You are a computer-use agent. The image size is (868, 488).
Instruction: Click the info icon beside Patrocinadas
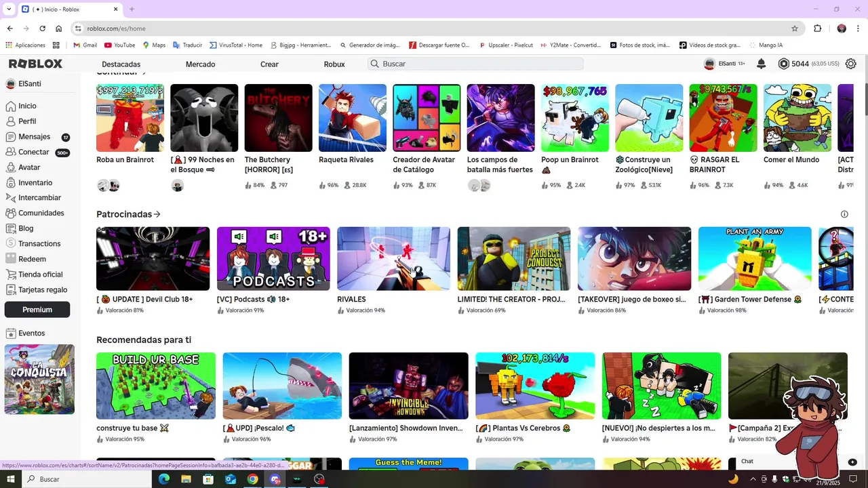pos(844,214)
